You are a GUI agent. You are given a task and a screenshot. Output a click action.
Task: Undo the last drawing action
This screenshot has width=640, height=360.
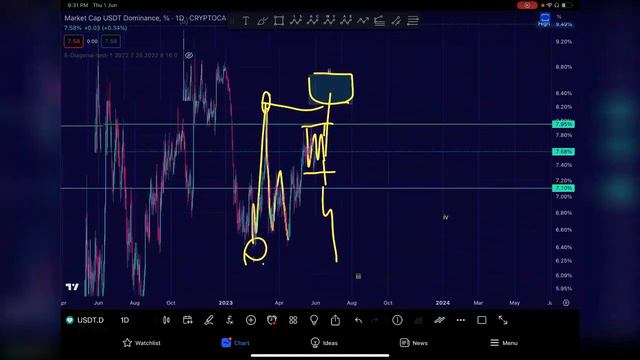(358, 320)
